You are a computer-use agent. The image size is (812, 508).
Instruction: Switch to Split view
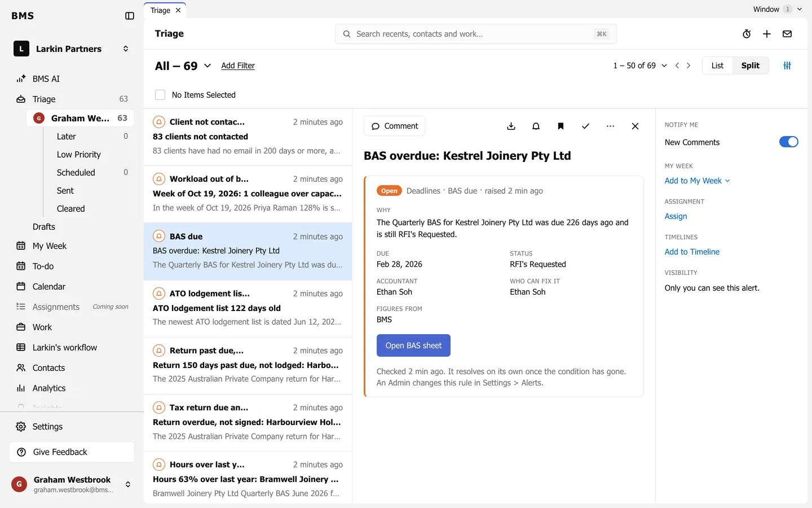point(750,65)
